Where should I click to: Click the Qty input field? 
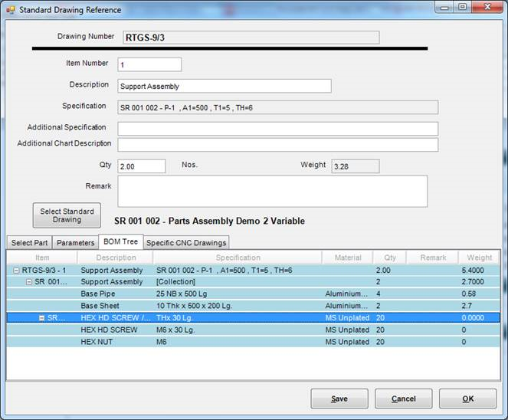pos(141,166)
